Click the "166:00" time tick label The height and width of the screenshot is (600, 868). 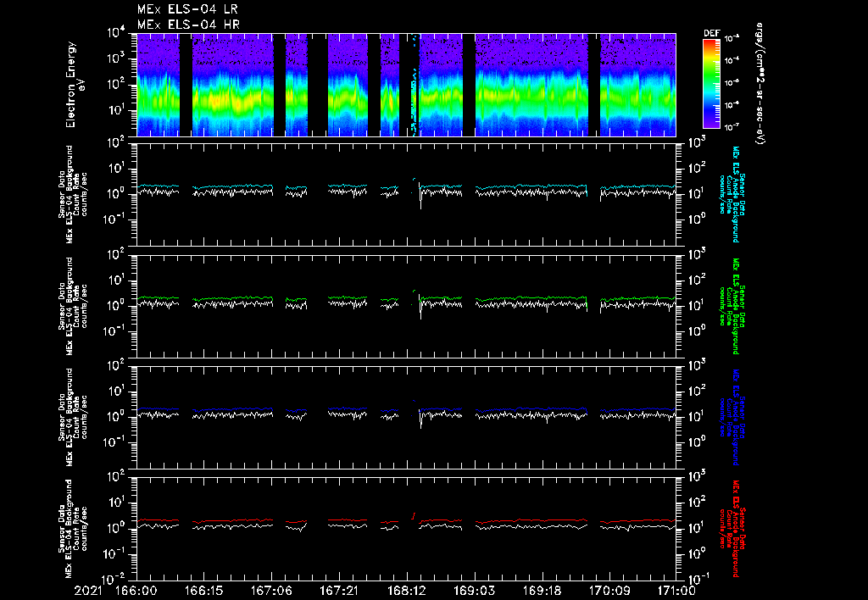pos(136,592)
